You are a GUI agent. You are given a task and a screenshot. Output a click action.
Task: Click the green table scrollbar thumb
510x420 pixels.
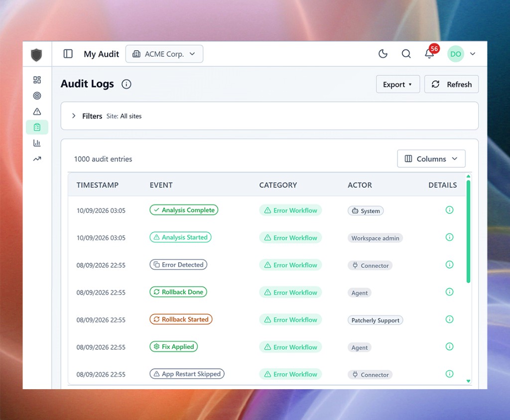click(468, 231)
